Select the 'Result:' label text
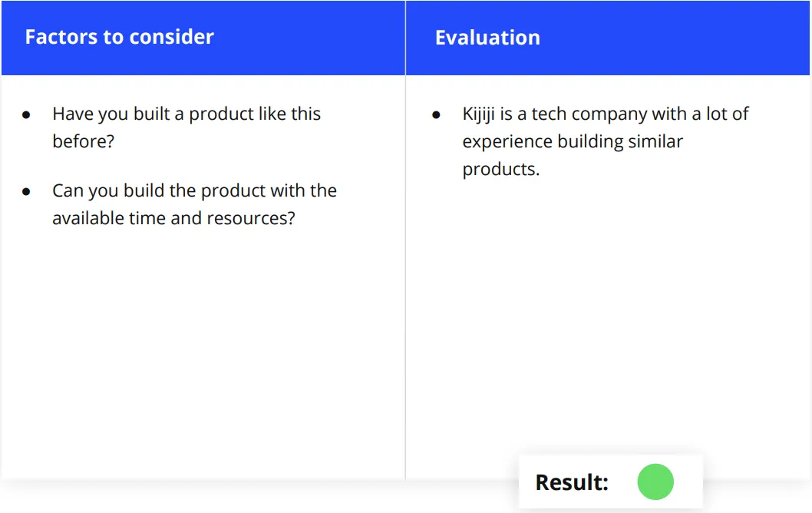Screen dimensions: 812x513 (x=572, y=482)
